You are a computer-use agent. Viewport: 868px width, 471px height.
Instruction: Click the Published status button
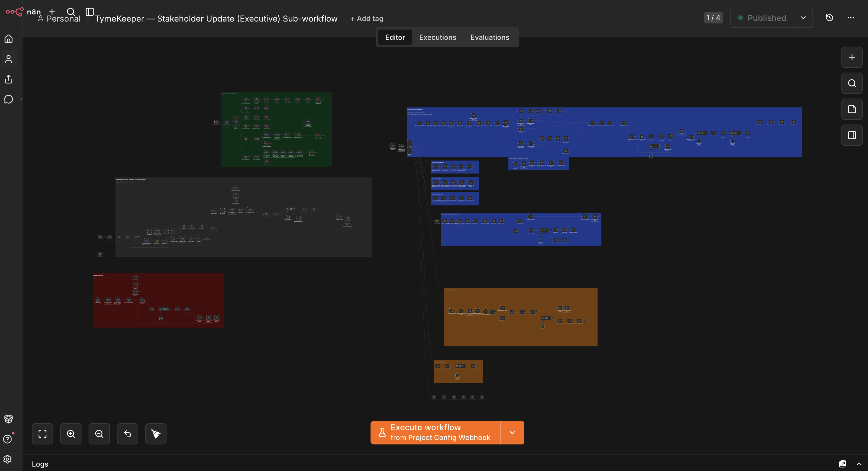pos(762,18)
